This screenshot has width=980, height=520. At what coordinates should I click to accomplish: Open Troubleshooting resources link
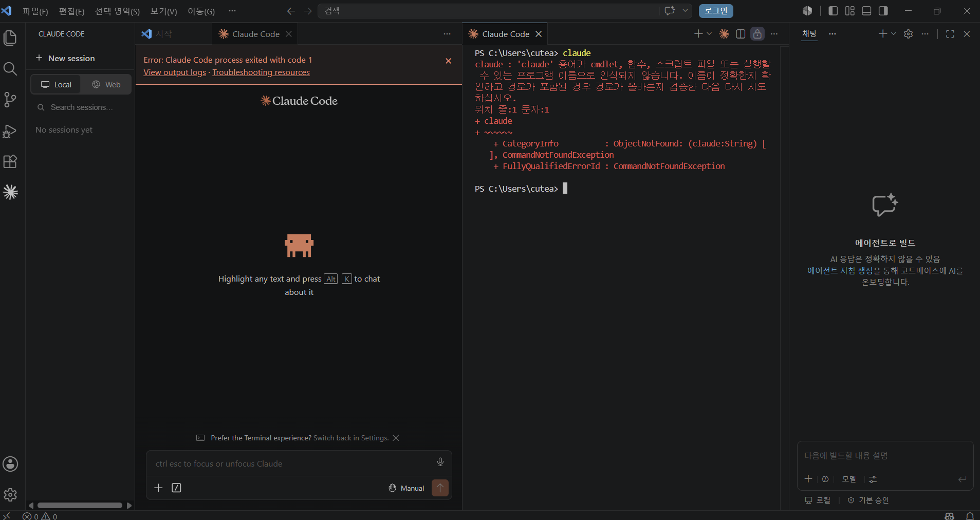tap(261, 72)
